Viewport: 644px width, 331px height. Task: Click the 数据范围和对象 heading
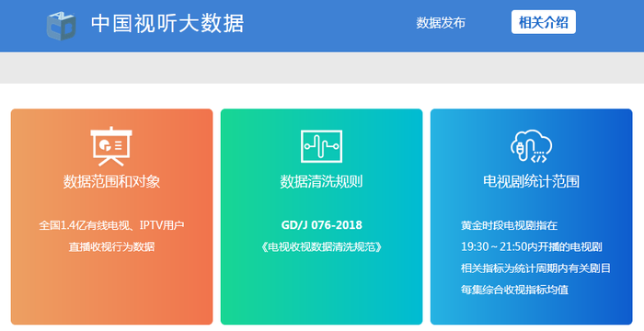pyautogui.click(x=111, y=181)
